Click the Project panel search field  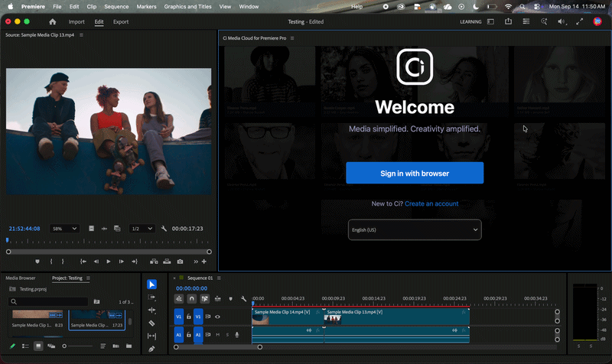pos(48,301)
